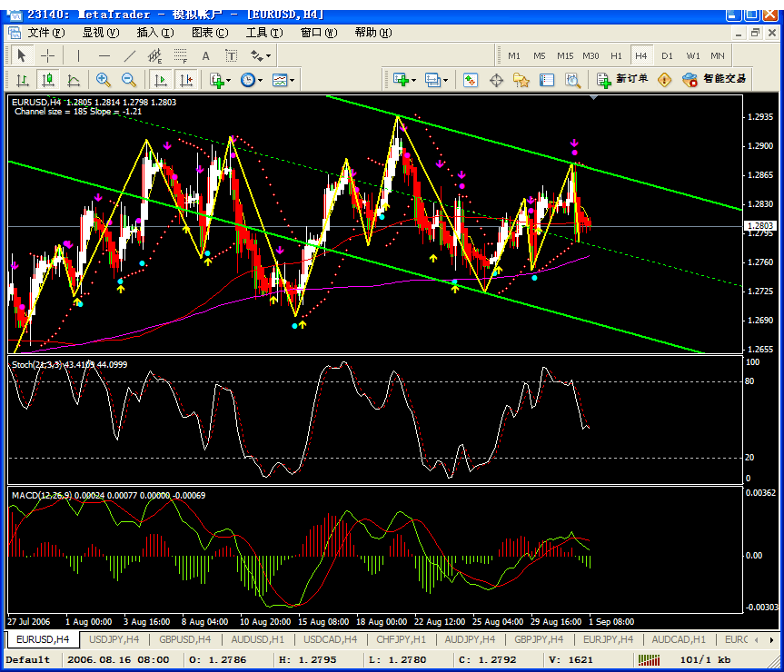Open the 帮助(H) menu
The image size is (784, 672).
tap(373, 33)
